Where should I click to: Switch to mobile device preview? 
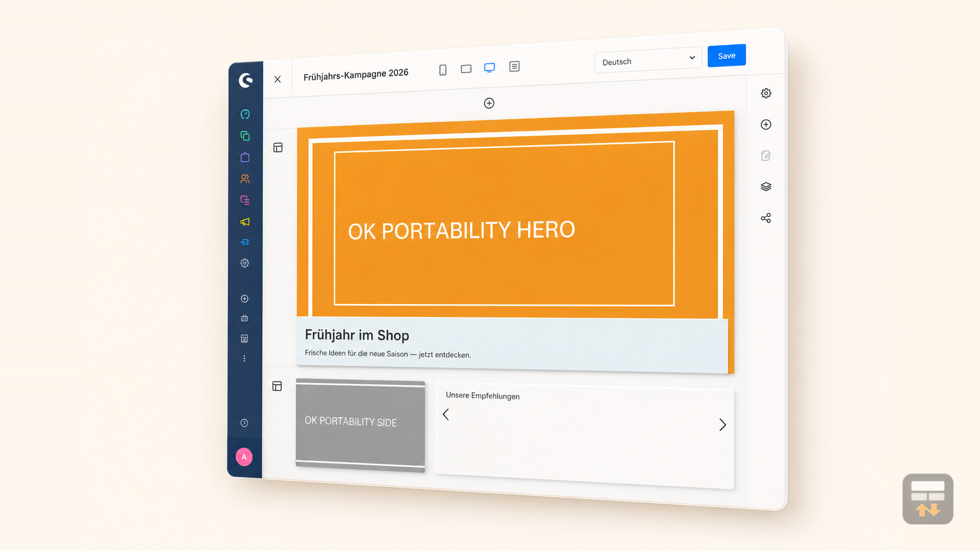point(443,70)
